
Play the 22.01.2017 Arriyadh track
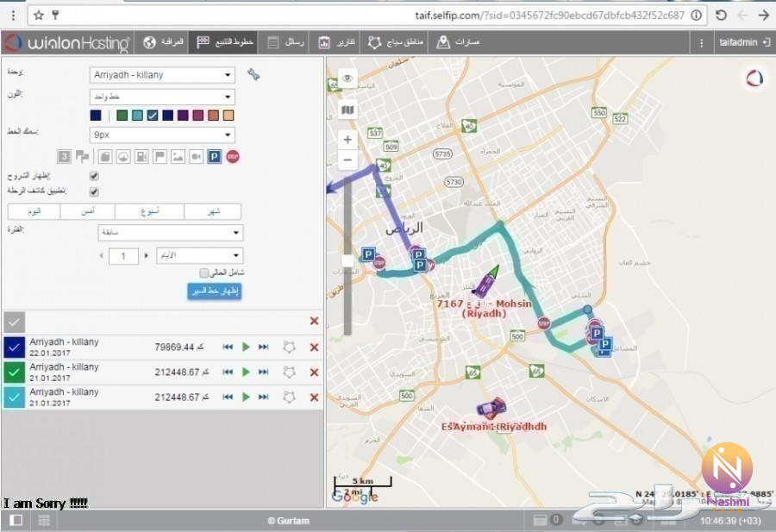click(246, 347)
